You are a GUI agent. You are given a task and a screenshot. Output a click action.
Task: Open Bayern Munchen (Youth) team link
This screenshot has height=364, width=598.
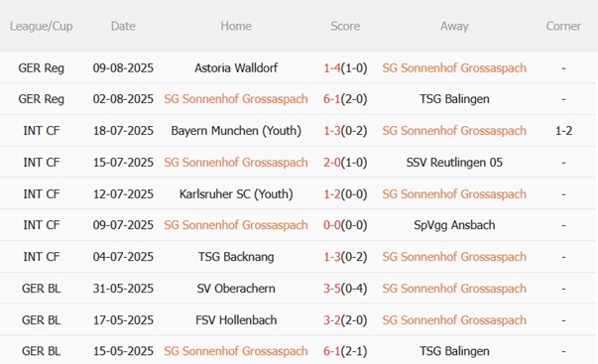click(x=236, y=131)
